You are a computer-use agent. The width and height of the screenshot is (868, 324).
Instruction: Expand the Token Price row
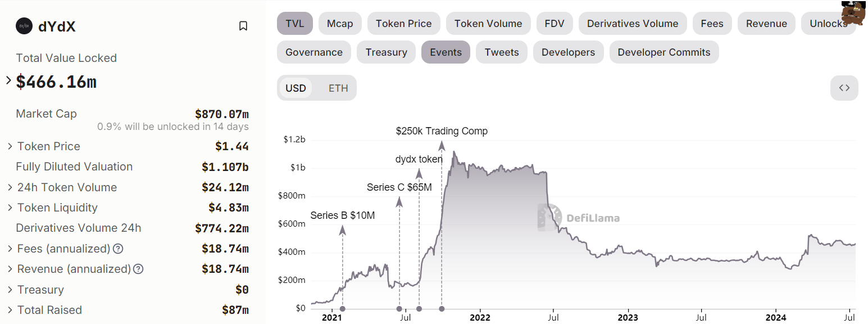[x=10, y=146]
